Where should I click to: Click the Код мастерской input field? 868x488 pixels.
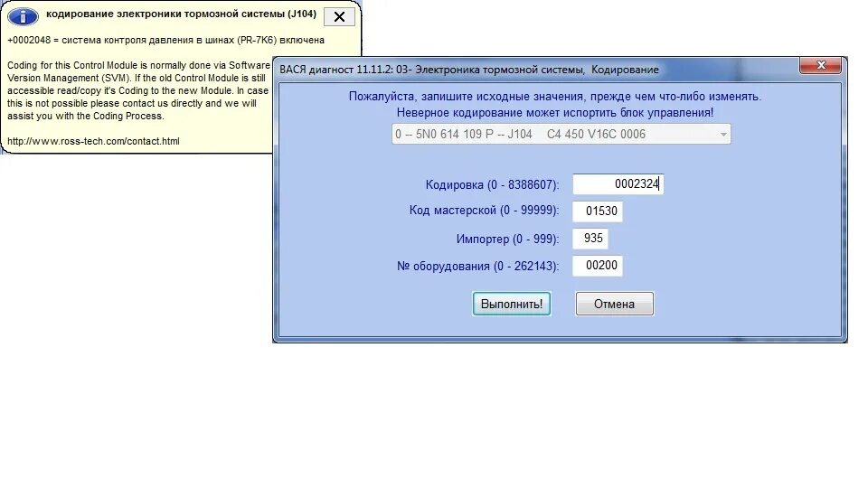pos(598,211)
